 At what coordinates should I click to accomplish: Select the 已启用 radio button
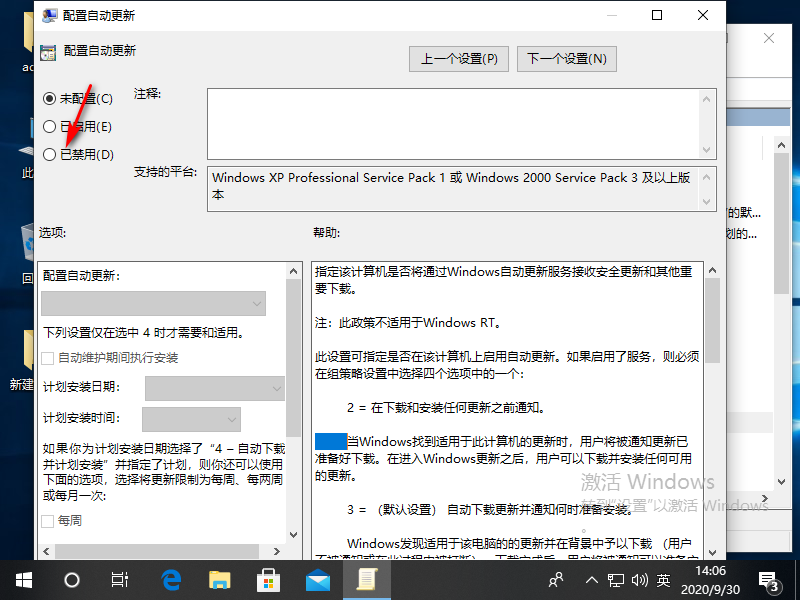50,126
